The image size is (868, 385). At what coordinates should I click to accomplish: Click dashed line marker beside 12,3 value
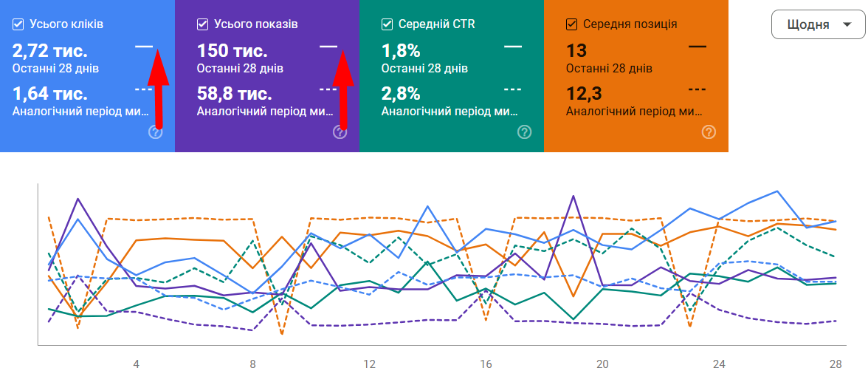[697, 89]
